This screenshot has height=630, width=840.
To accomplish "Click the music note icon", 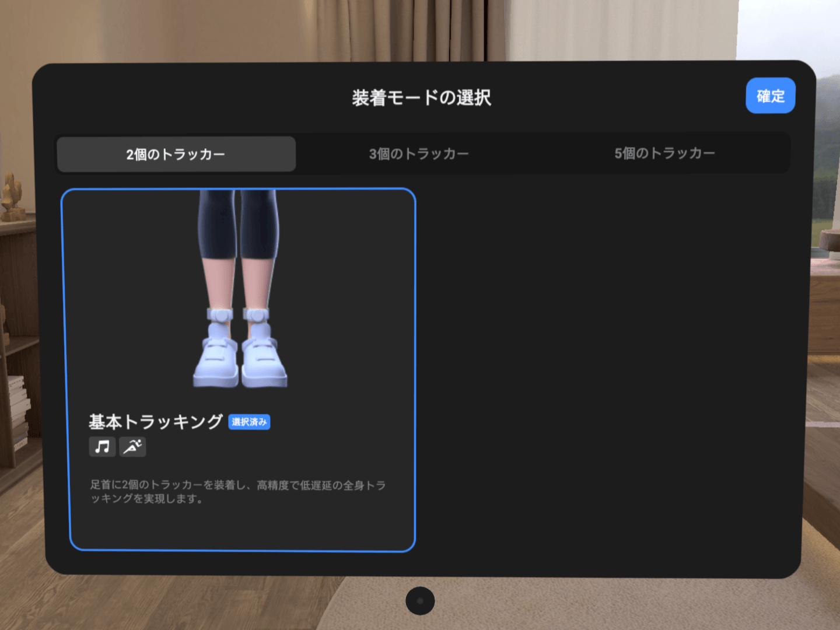I will pos(102,447).
